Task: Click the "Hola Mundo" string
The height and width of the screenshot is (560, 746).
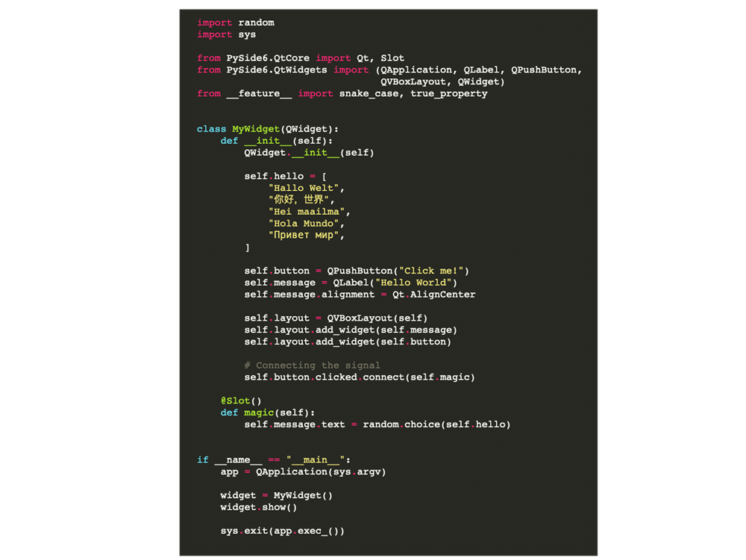Action: coord(304,224)
